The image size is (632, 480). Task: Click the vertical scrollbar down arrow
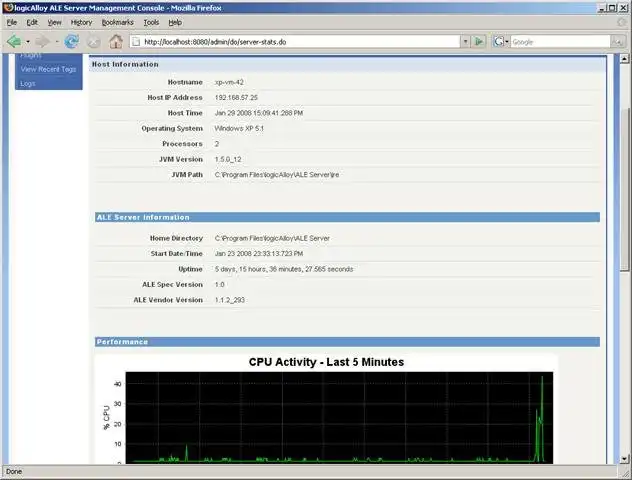tap(624, 459)
